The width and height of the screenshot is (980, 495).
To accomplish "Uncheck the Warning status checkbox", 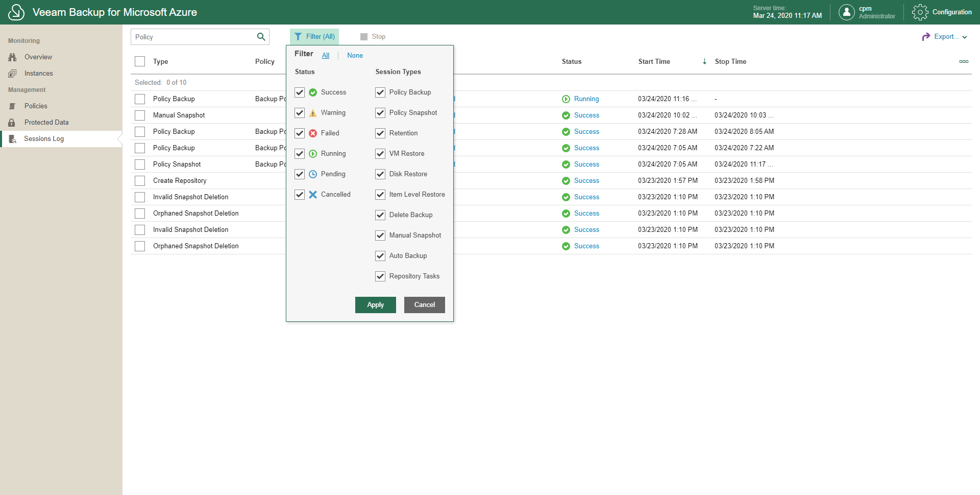I will [x=300, y=113].
